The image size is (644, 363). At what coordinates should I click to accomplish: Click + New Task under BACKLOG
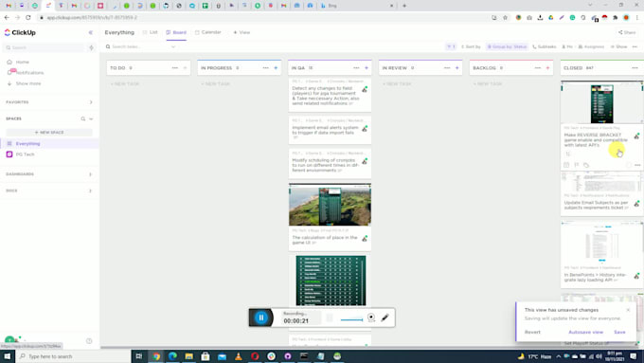pos(488,83)
